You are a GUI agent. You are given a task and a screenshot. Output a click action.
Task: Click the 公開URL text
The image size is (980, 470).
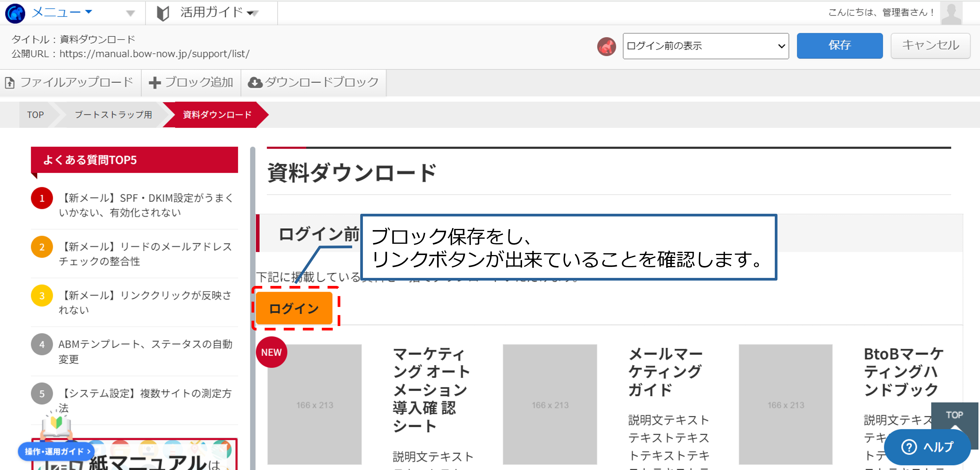pyautogui.click(x=130, y=54)
